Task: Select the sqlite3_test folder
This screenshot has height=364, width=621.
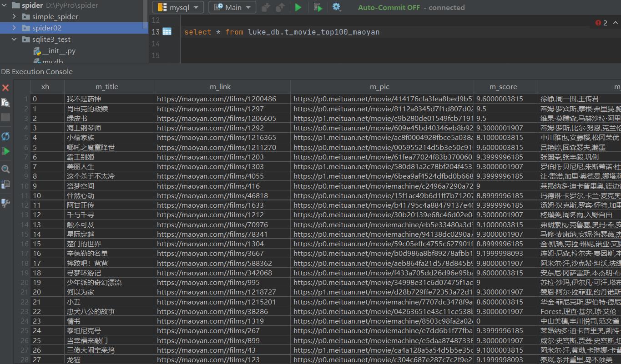Action: point(51,40)
